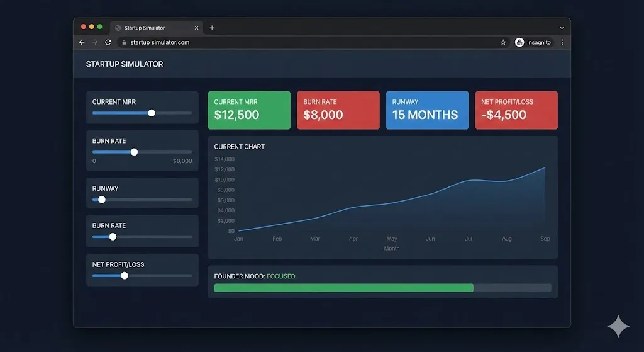Click the Insagnito label text

pos(539,42)
